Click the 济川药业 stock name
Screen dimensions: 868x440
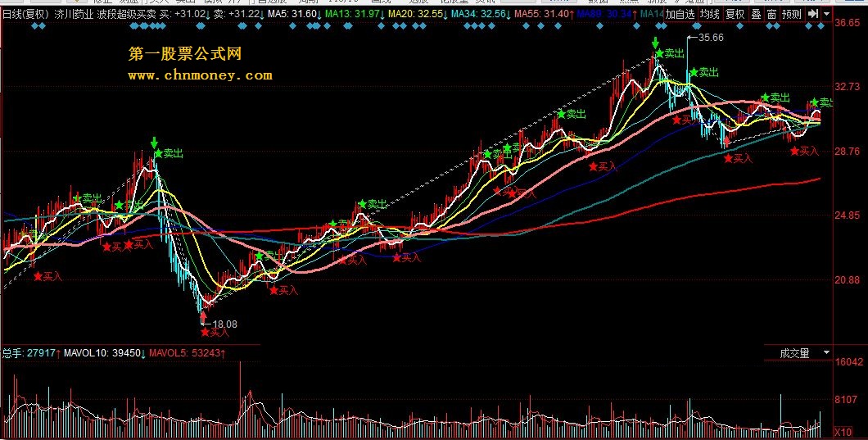click(x=74, y=14)
